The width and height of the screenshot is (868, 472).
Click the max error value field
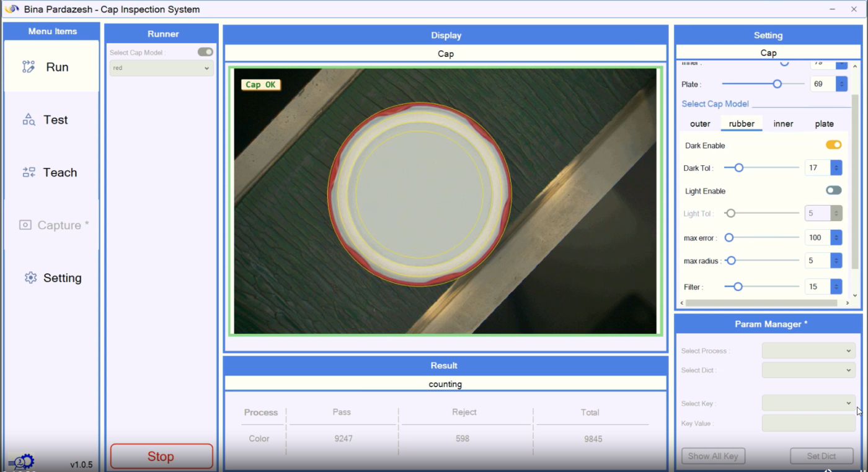817,237
